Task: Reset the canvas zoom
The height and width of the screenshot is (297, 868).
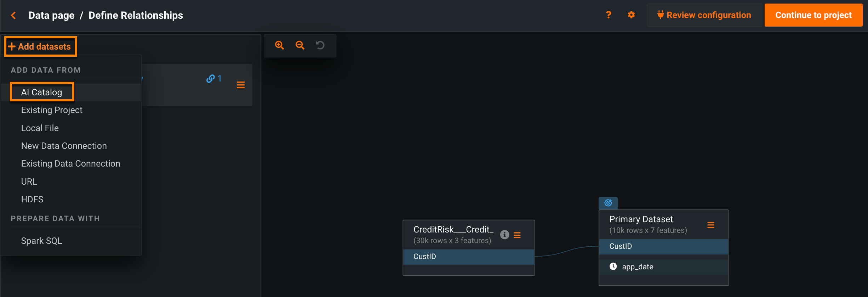Action: (x=320, y=45)
